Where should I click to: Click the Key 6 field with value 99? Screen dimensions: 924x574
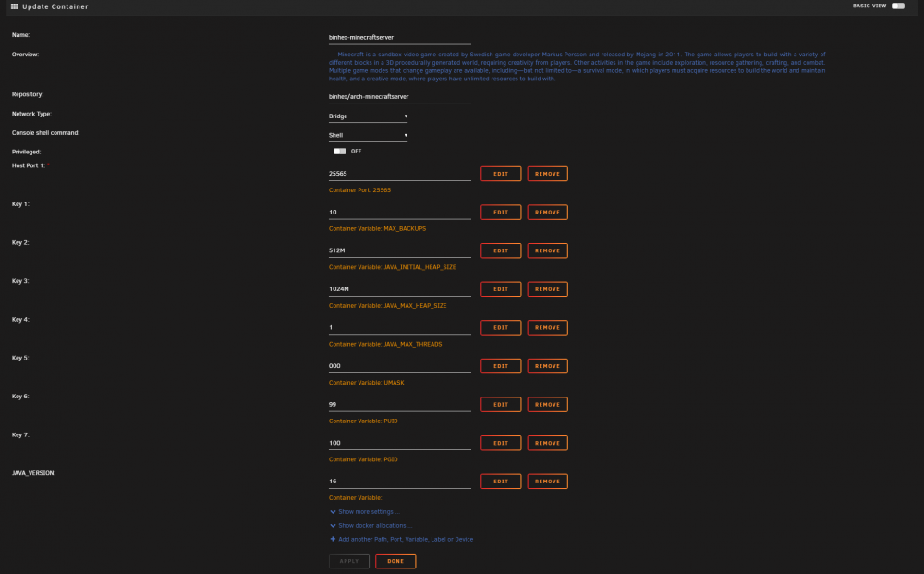399,404
